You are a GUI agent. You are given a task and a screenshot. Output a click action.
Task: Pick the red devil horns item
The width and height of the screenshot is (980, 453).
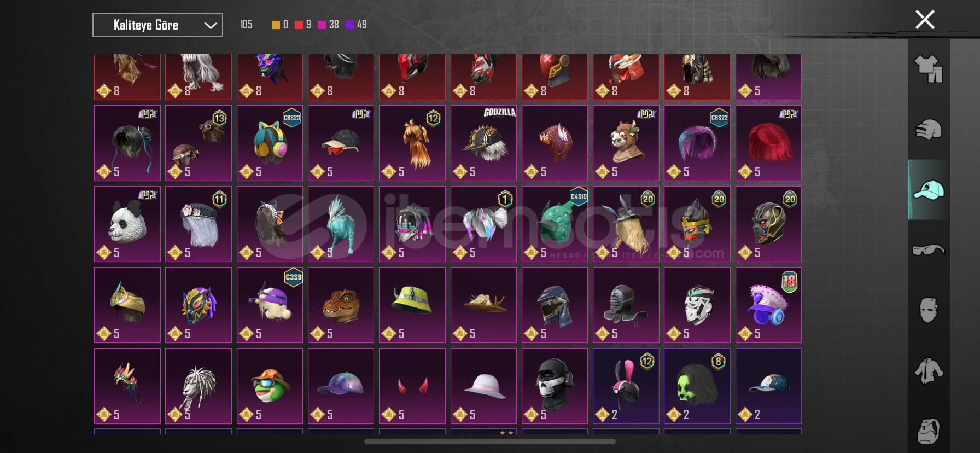(x=412, y=386)
